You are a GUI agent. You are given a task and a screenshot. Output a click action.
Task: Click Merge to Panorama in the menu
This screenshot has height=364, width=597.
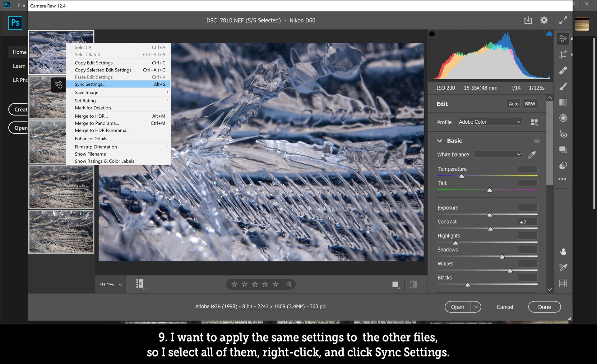(x=97, y=123)
